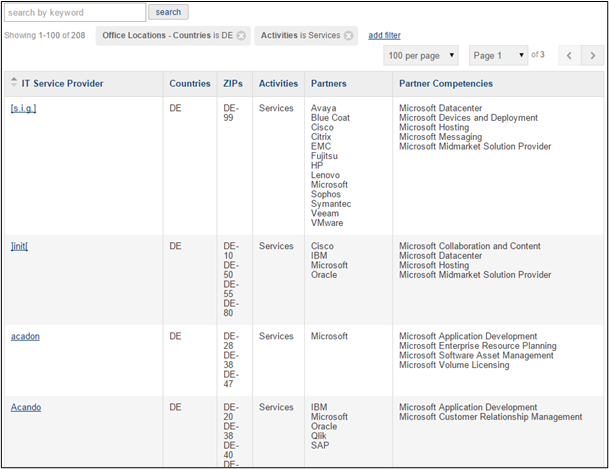
Task: Click Symantec partner entry
Action: click(x=331, y=204)
